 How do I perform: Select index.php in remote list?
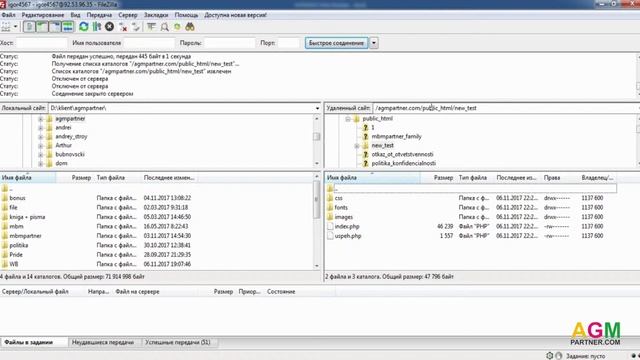pos(347,227)
